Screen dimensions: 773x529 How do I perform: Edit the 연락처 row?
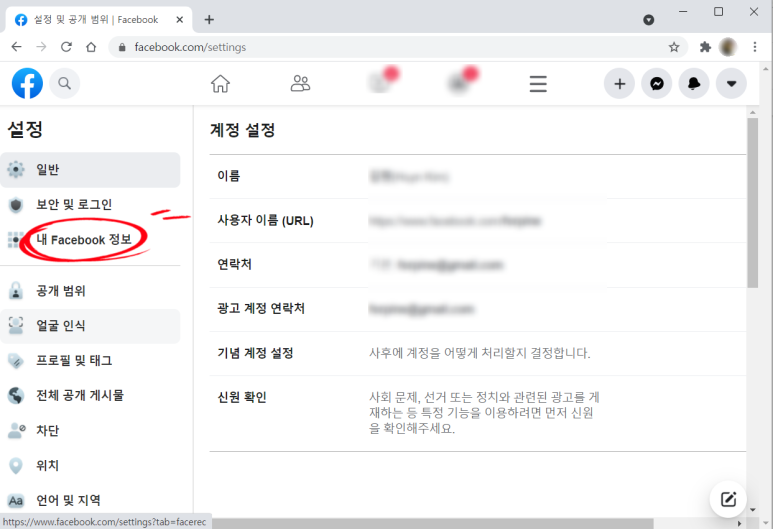point(478,265)
